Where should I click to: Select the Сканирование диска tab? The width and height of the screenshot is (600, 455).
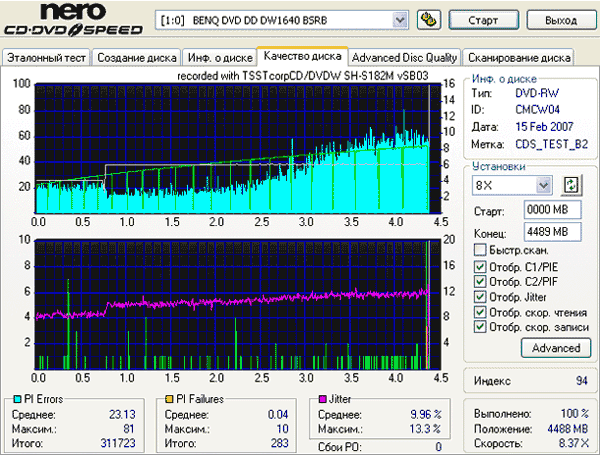519,57
